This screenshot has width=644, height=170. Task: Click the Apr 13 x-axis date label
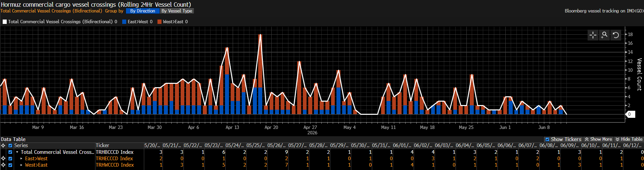tap(232, 128)
